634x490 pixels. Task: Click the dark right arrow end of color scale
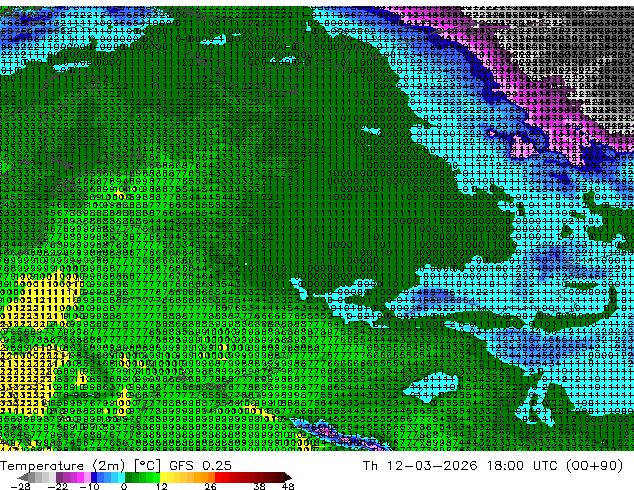pos(287,477)
